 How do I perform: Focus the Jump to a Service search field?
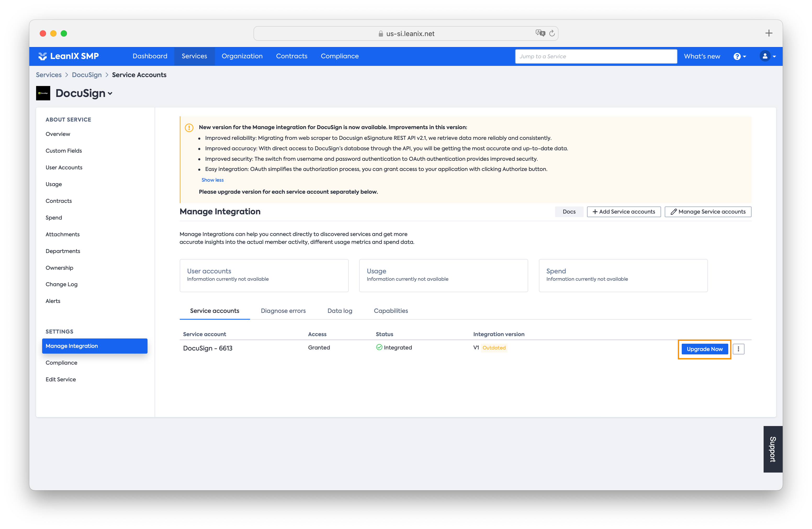pyautogui.click(x=596, y=56)
